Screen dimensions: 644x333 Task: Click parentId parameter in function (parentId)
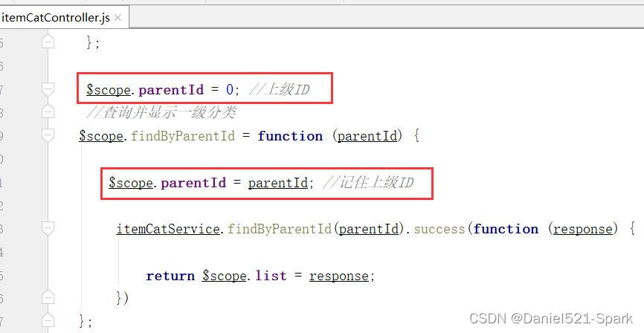(x=367, y=136)
